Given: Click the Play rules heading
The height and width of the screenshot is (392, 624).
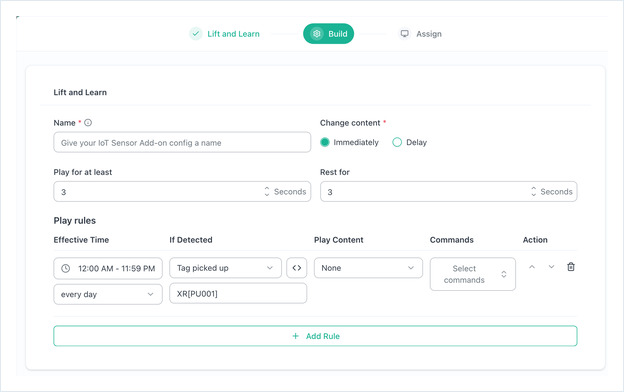Looking at the screenshot, I should pyautogui.click(x=75, y=220).
